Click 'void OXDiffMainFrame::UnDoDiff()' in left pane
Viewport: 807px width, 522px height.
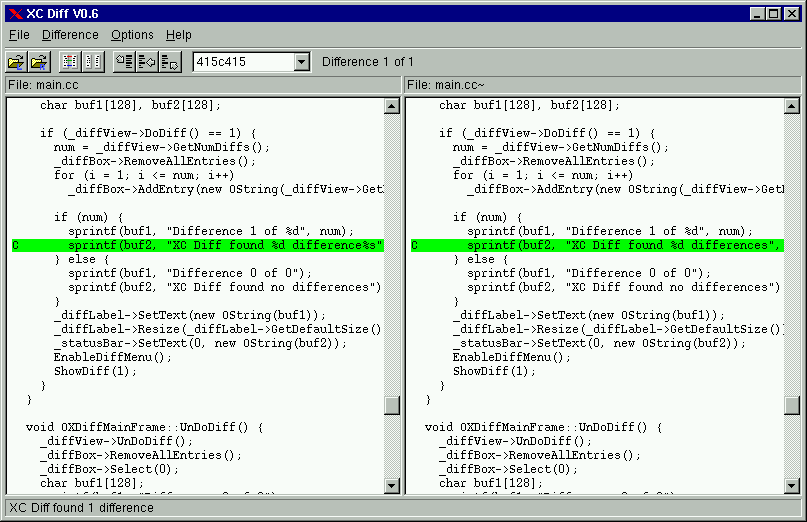point(145,427)
